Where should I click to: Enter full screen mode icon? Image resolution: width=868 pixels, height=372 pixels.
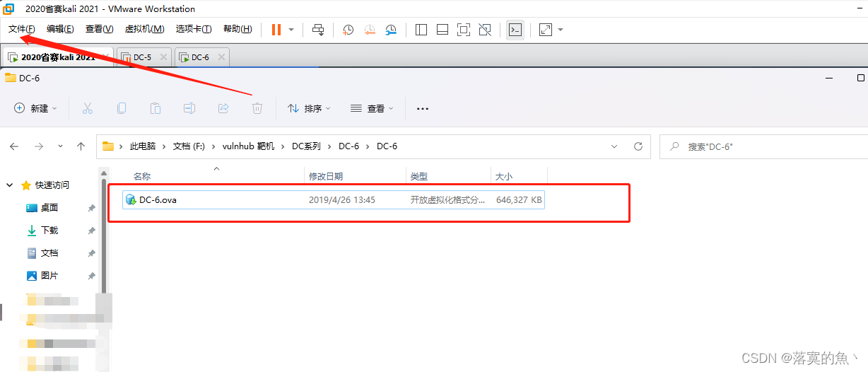coord(464,30)
